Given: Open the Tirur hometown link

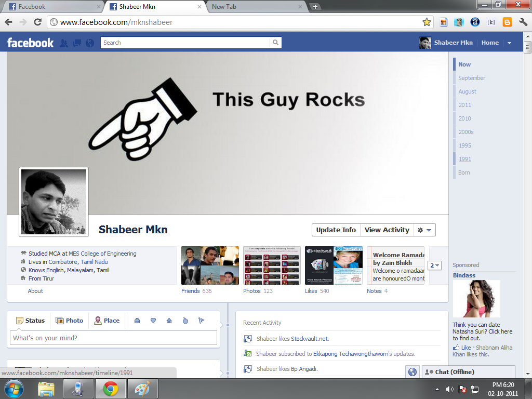Looking at the screenshot, I should [48, 278].
